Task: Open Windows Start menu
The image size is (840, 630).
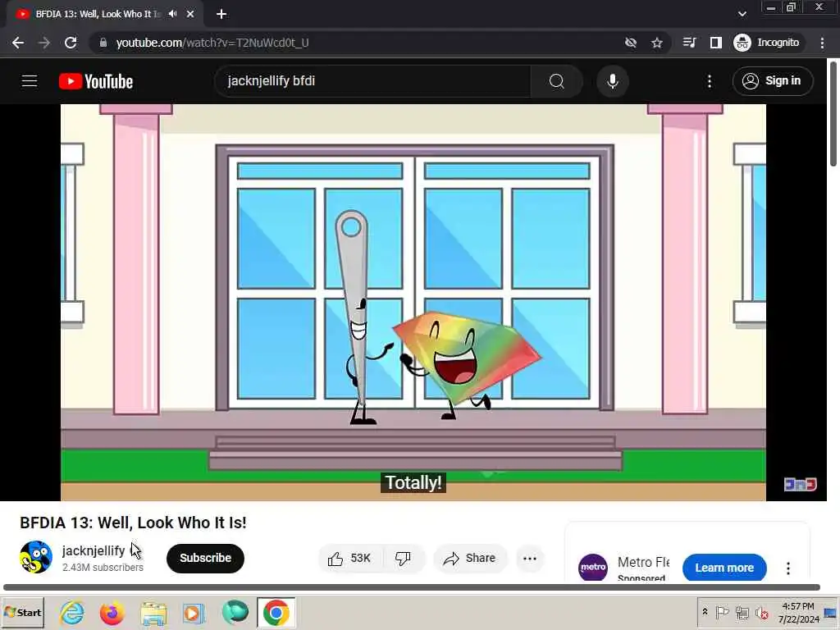Action: pyautogui.click(x=22, y=612)
